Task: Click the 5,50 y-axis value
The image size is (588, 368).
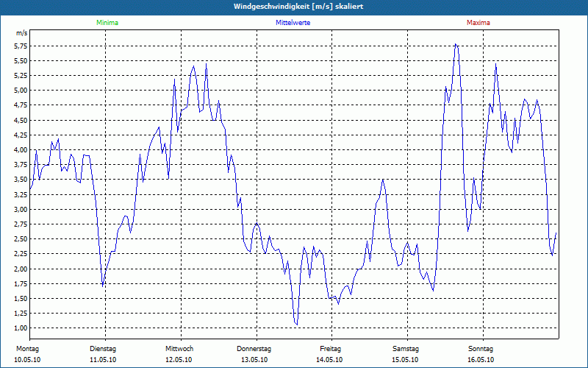Action: point(21,61)
